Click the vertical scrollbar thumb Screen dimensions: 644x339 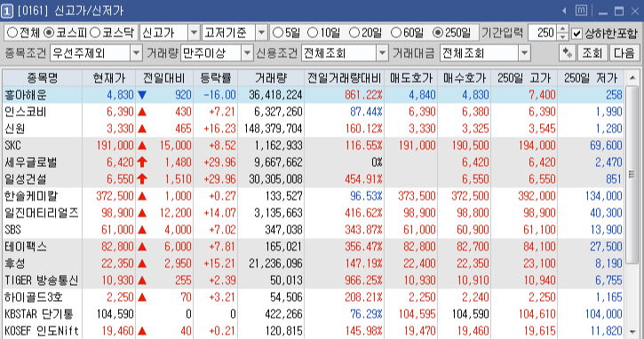pos(632,174)
